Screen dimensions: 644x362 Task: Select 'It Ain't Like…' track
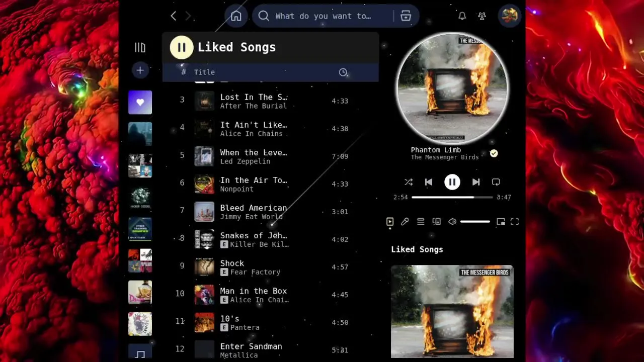click(254, 125)
